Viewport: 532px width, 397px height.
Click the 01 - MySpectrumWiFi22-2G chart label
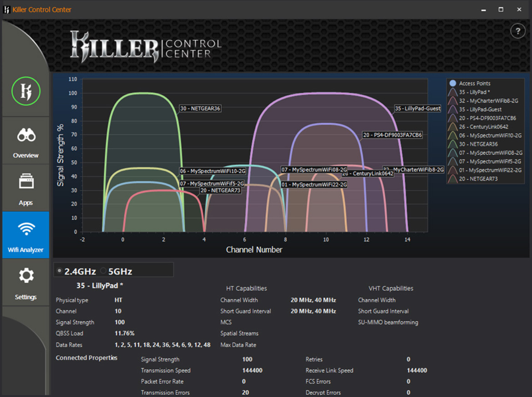tap(314, 184)
